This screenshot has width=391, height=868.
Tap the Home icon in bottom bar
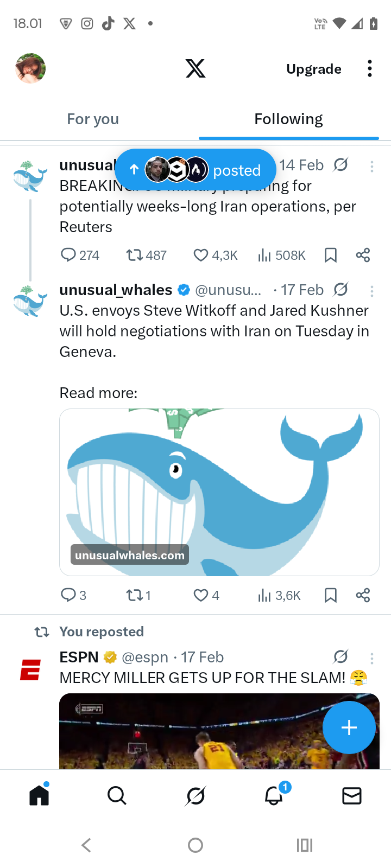point(39,796)
